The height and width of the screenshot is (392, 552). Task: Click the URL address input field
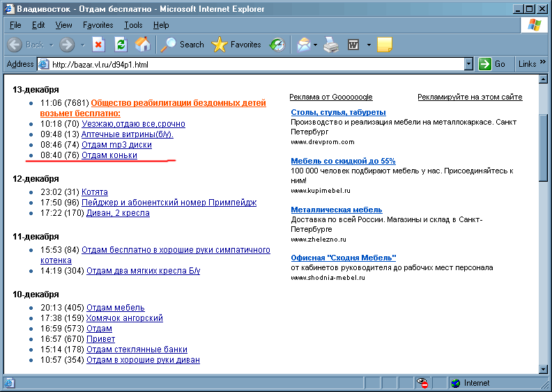point(251,64)
